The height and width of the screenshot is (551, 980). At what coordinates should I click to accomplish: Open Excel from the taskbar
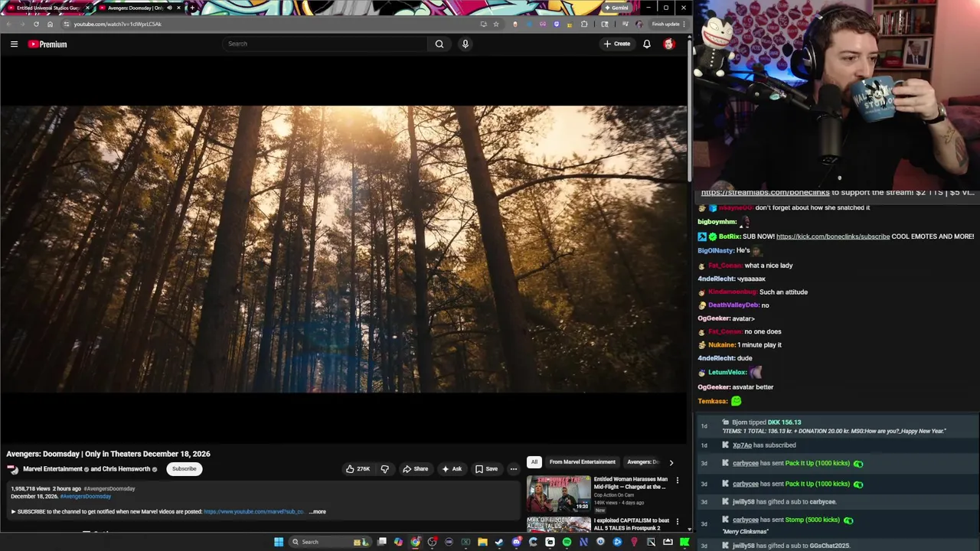(465, 542)
